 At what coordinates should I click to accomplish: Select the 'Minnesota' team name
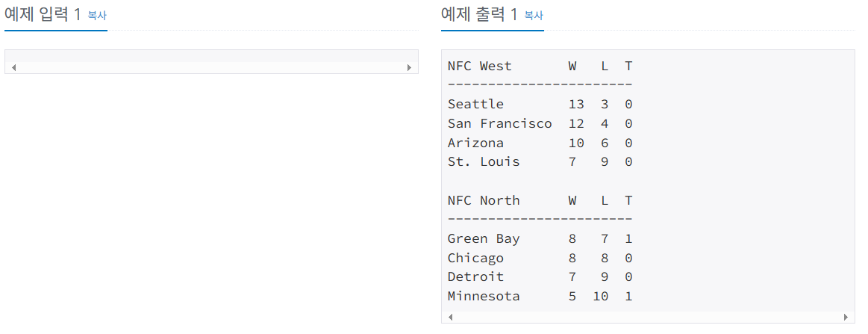(x=484, y=297)
